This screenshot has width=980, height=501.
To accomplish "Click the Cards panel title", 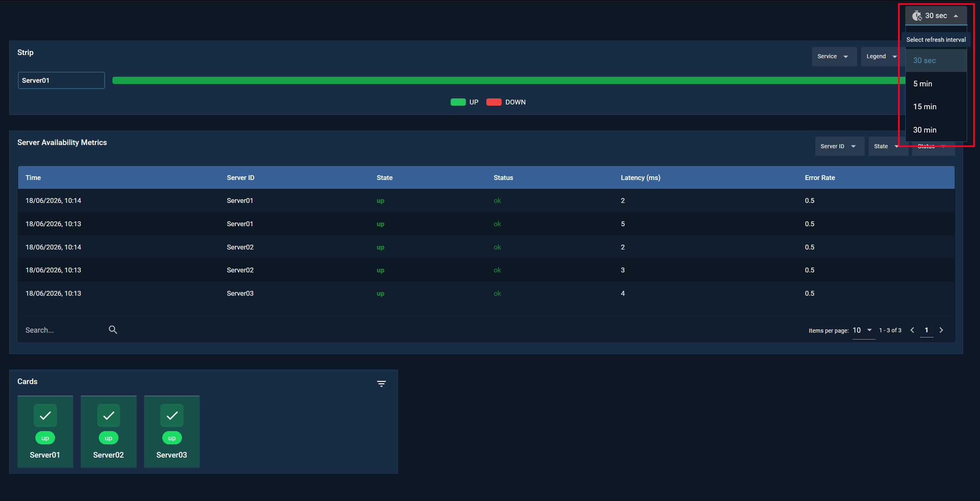I will [27, 382].
